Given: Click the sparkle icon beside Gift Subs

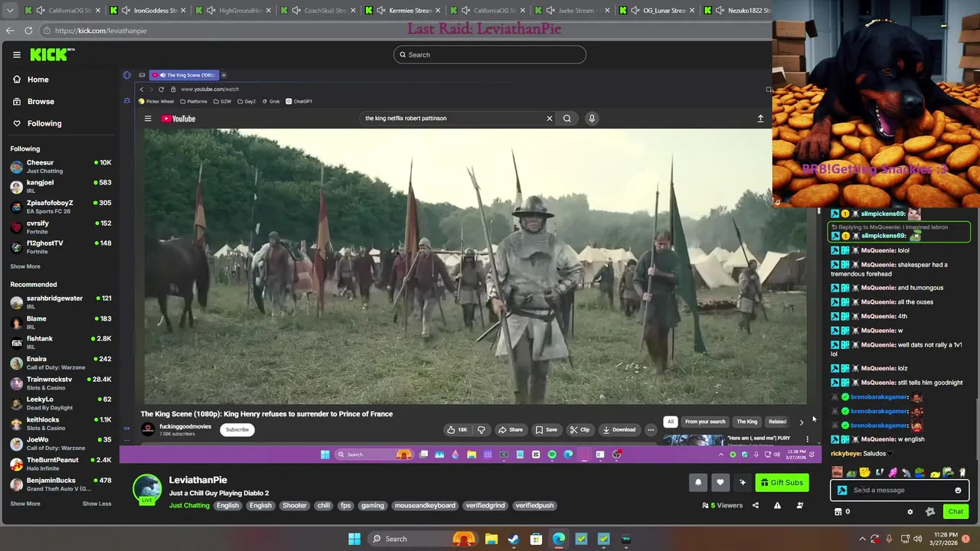Looking at the screenshot, I should click(742, 482).
